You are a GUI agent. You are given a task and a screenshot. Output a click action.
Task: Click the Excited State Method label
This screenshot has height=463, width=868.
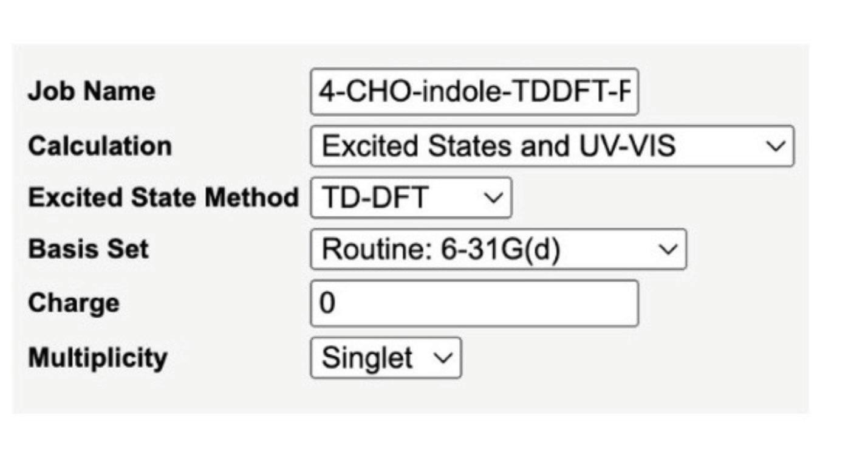[163, 197]
